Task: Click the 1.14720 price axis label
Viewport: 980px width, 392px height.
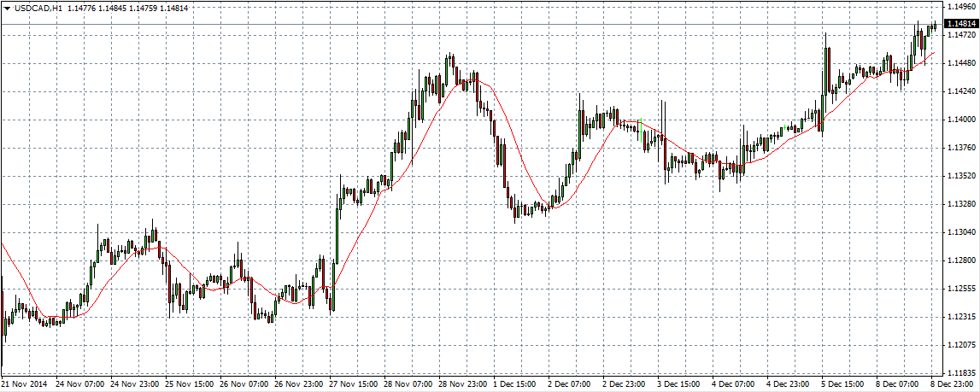Action: pyautogui.click(x=961, y=36)
